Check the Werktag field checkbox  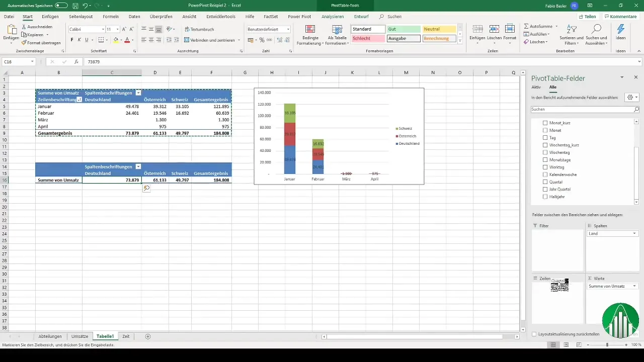[545, 167]
